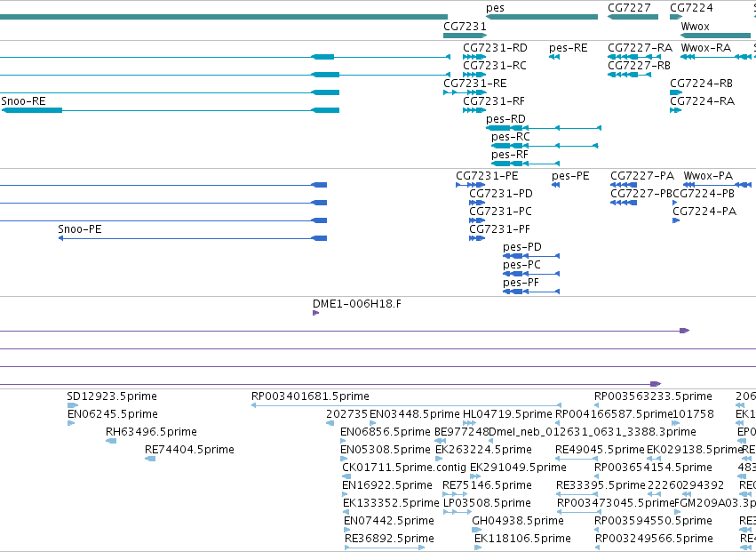Click EST label HL04719.5prime
The width and height of the screenshot is (756, 552).
pyautogui.click(x=507, y=414)
